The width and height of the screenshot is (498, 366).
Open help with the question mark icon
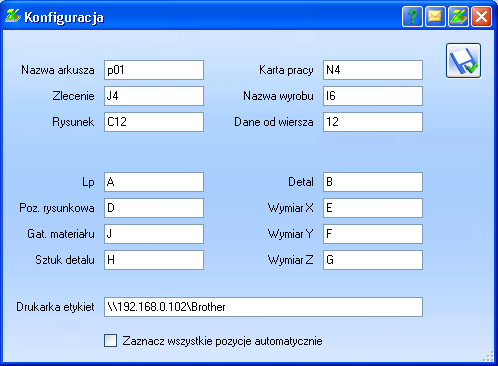(412, 16)
